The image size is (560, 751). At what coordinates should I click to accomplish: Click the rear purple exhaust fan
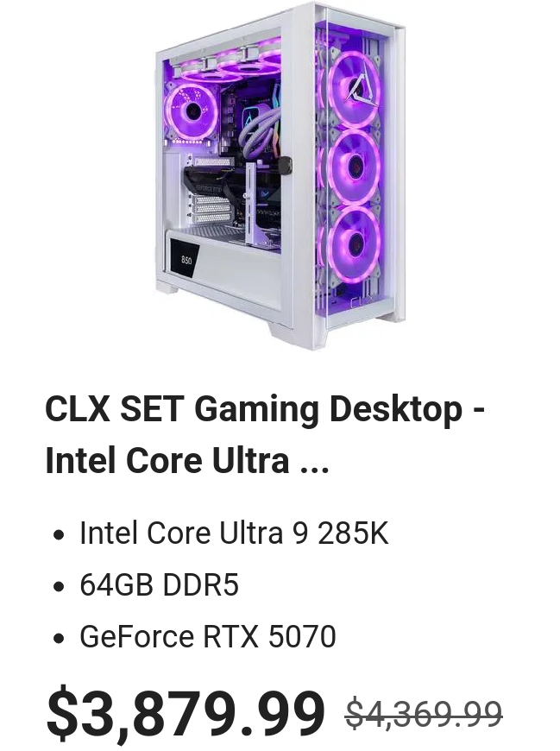coord(191,111)
